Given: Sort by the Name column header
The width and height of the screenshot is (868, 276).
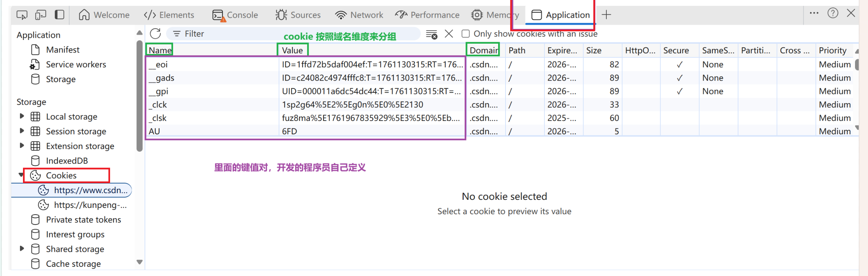Looking at the screenshot, I should 212,50.
